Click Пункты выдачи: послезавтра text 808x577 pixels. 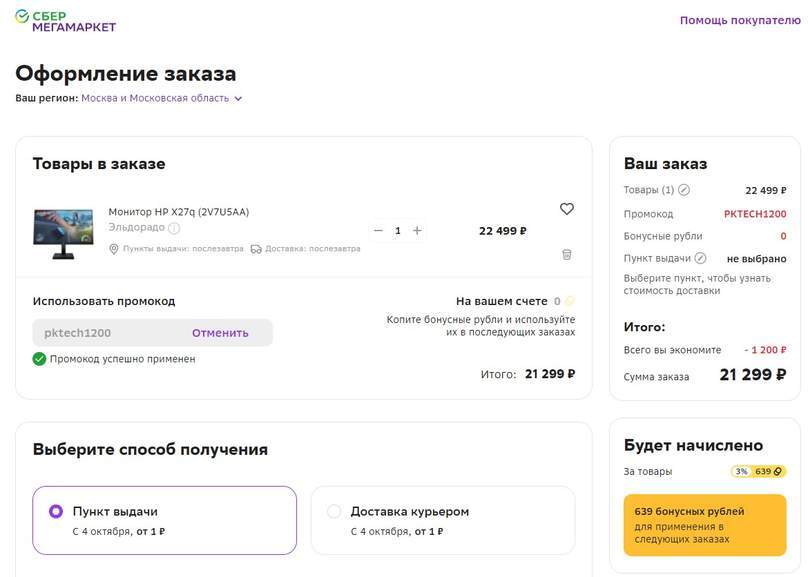point(183,249)
